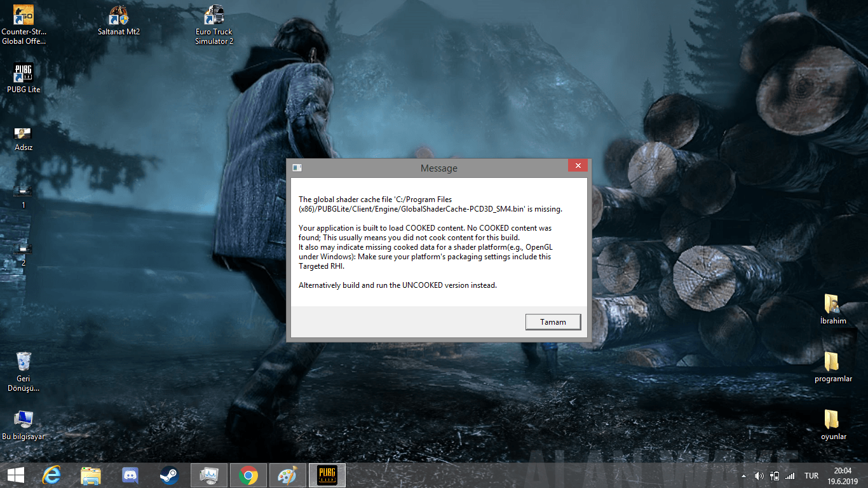Launch Internet Explorer from taskbar
868x488 pixels.
click(51, 475)
